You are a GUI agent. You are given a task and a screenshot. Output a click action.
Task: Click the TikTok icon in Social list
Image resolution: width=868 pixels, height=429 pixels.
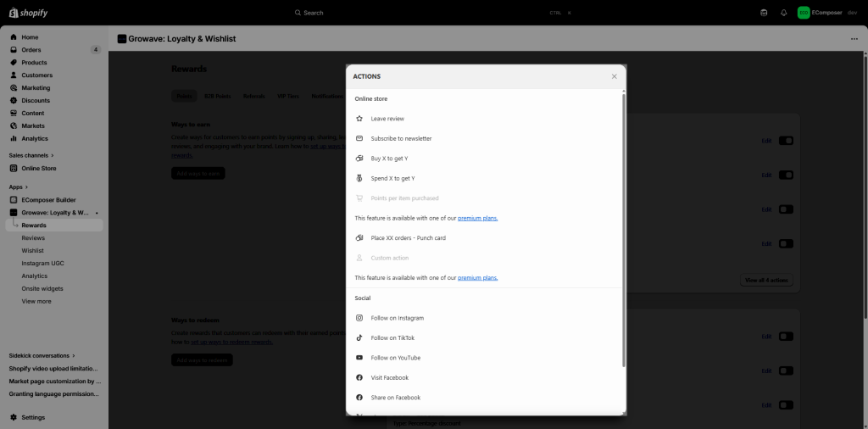point(359,337)
